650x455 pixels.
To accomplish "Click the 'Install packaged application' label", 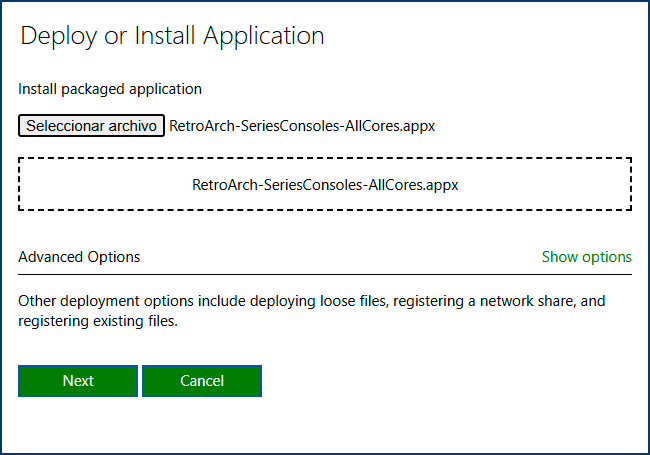I will click(x=110, y=89).
